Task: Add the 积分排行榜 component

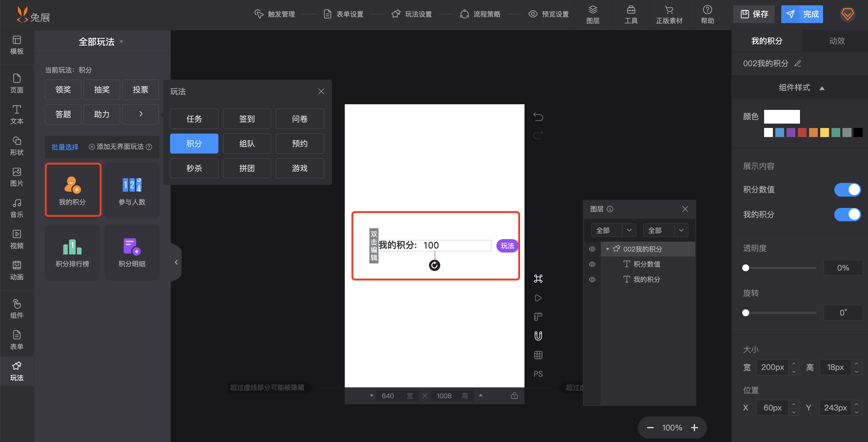Action: (x=72, y=252)
